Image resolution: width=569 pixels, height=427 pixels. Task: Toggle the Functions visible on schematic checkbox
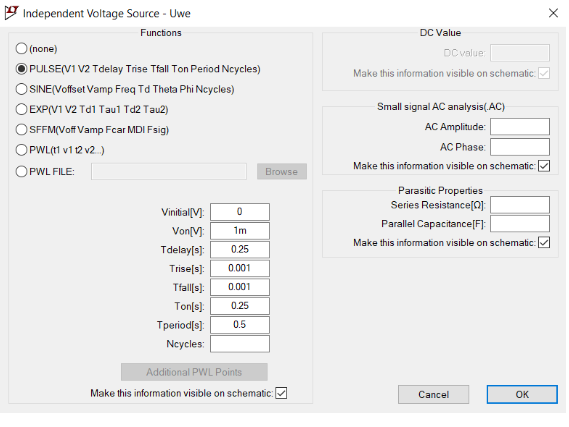tap(281, 393)
